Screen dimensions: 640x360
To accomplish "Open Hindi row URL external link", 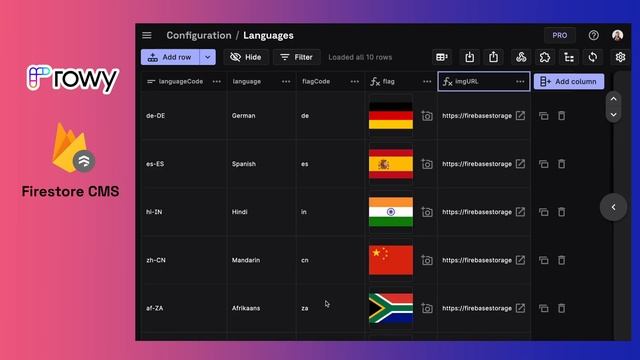I will point(520,212).
